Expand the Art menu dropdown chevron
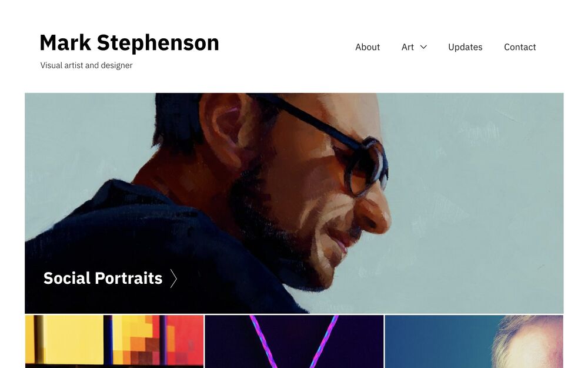 [423, 47]
